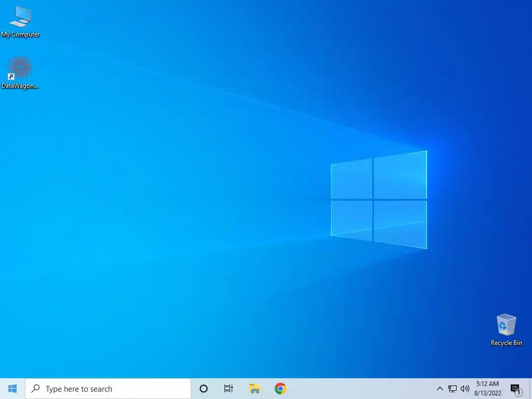Screen dimensions: 532x399
Task: Select the DataWagon shortcut icon
Action: point(20,73)
